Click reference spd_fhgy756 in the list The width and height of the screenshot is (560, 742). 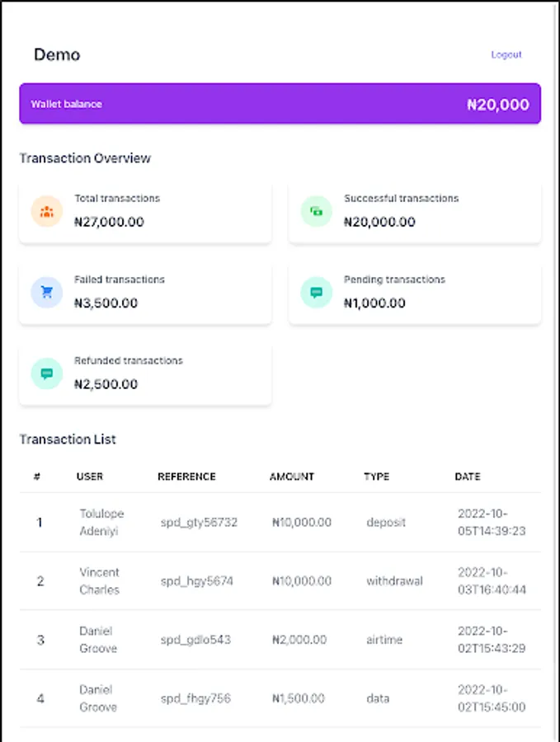195,698
